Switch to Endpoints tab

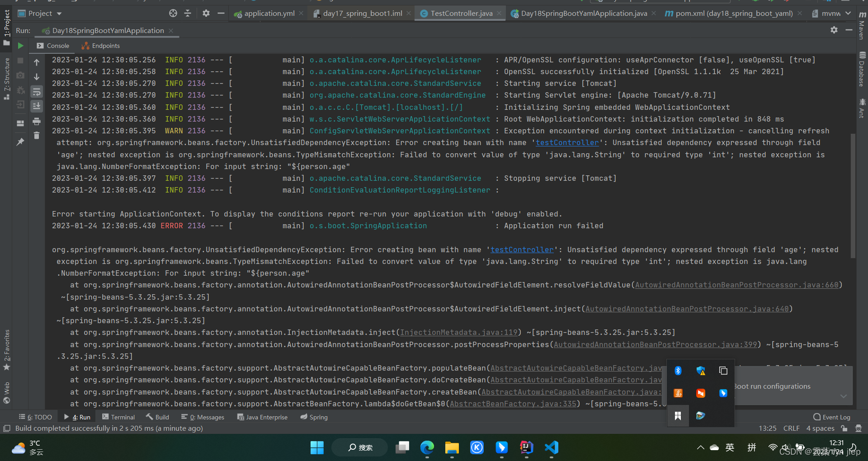(100, 46)
